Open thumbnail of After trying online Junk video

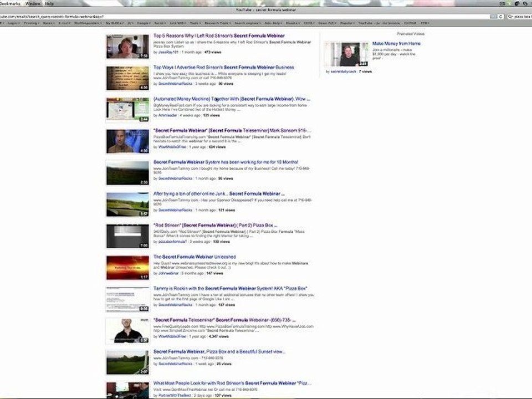[127, 204]
